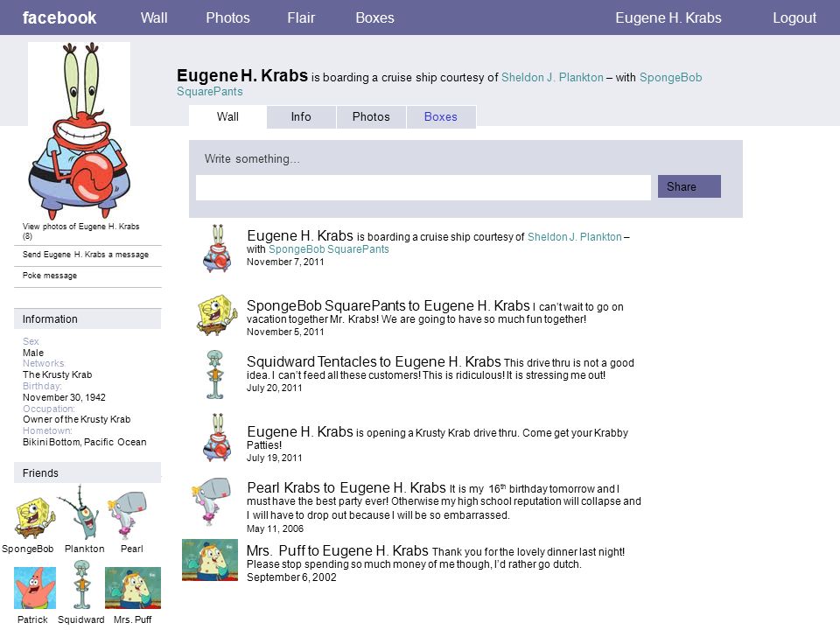The image size is (840, 630).
Task: Click the Friends section header
Action: (x=87, y=473)
